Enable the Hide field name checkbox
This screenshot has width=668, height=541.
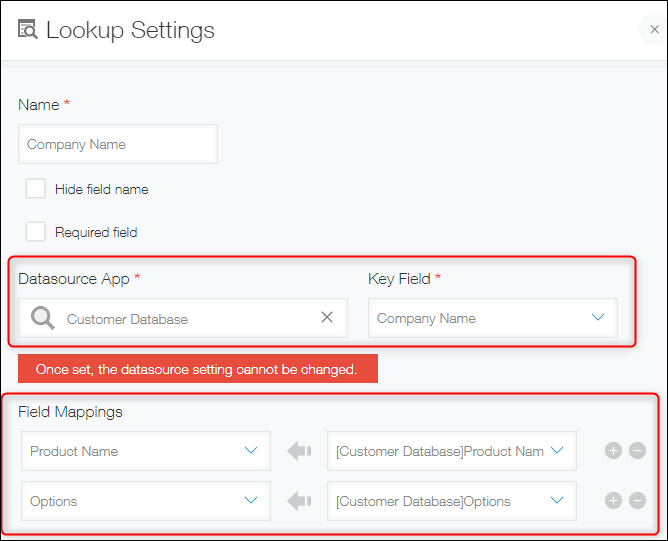pyautogui.click(x=36, y=189)
